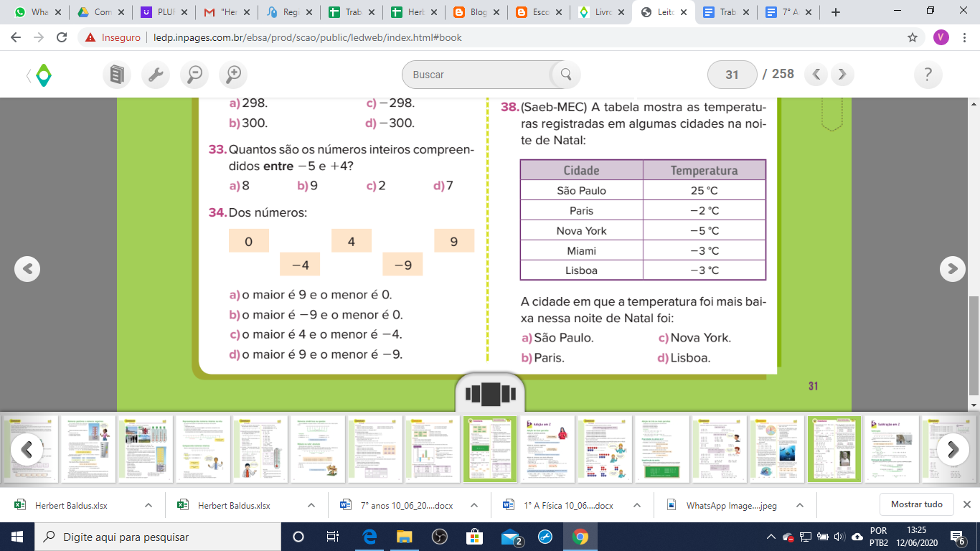Open Microsoft Store from the taskbar
This screenshot has width=980, height=551.
tap(475, 537)
